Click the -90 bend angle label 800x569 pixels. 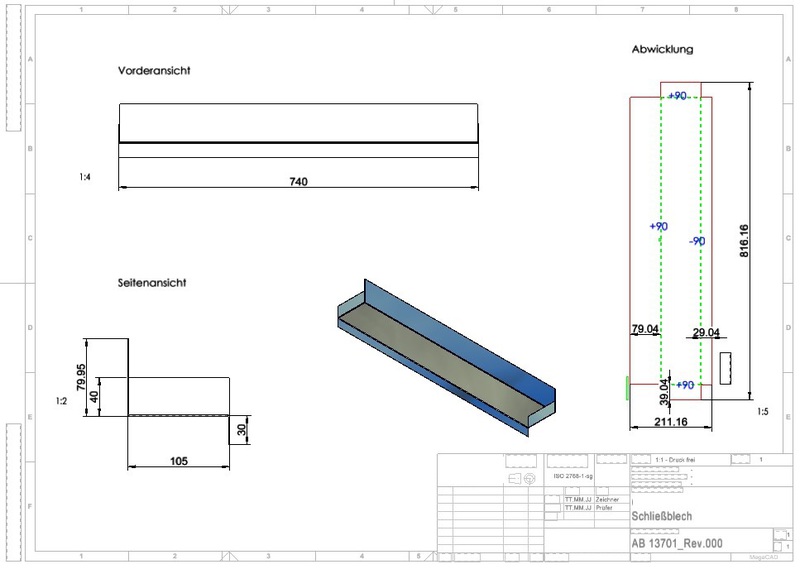[x=697, y=241]
